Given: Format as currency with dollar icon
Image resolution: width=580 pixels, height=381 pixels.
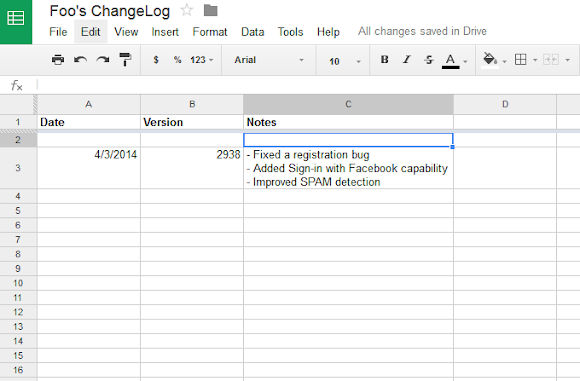Looking at the screenshot, I should (156, 60).
